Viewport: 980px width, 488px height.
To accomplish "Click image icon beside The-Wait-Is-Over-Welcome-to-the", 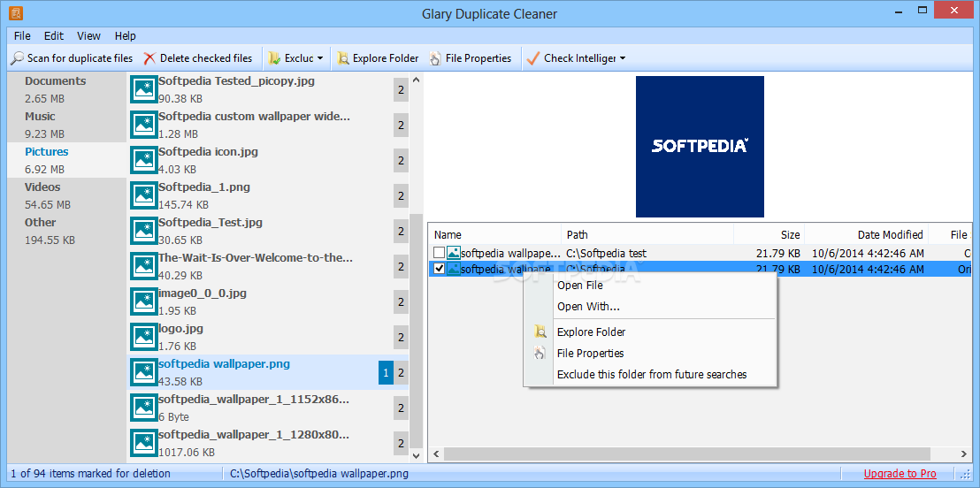I will tap(144, 266).
